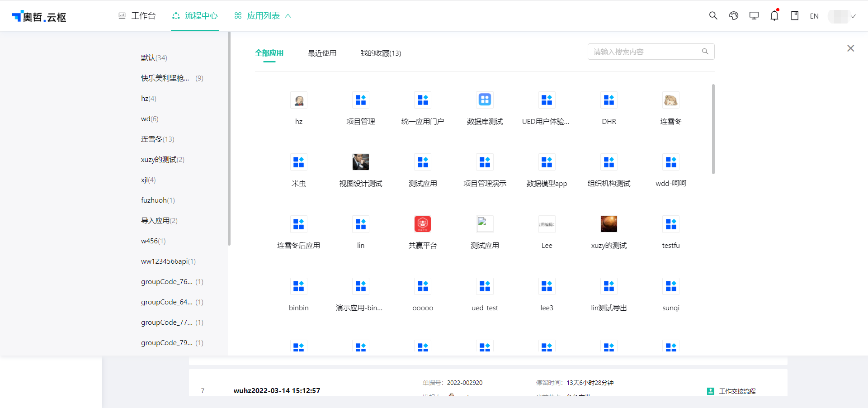868x408 pixels.
Task: Launch the 数据库测试 app
Action: click(x=485, y=100)
